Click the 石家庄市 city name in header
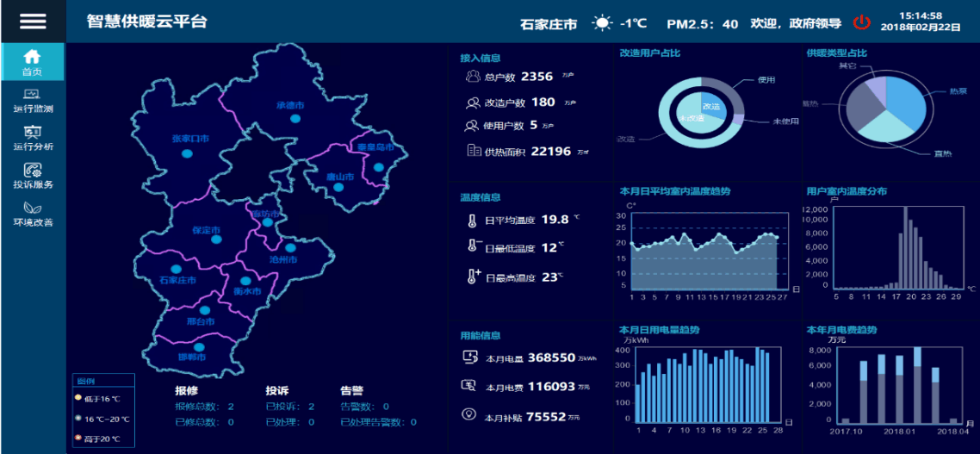980x454 pixels. 549,24
